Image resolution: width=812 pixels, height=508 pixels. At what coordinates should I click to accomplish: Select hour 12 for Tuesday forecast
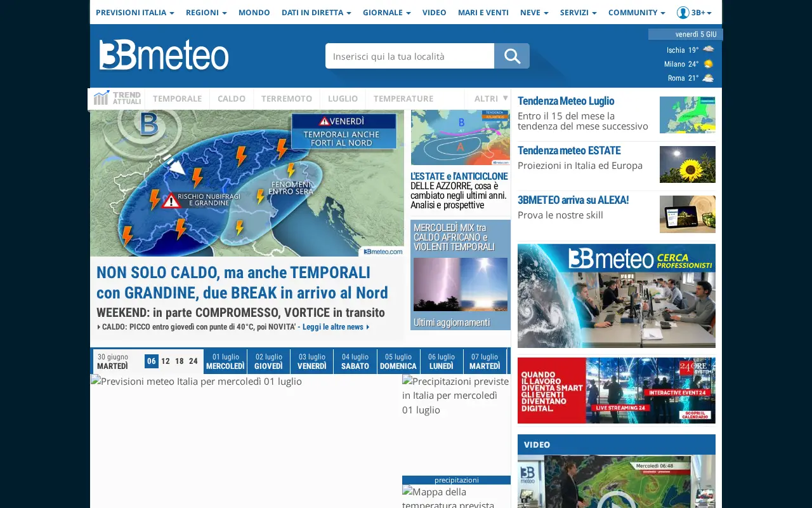166,361
